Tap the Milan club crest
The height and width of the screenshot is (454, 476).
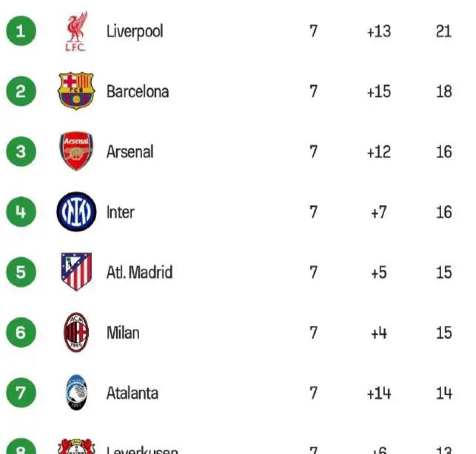tap(76, 332)
